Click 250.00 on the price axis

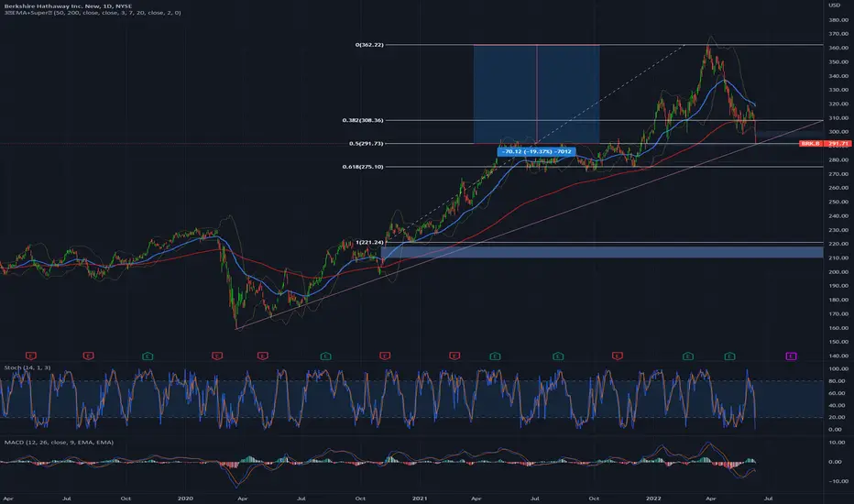838,202
